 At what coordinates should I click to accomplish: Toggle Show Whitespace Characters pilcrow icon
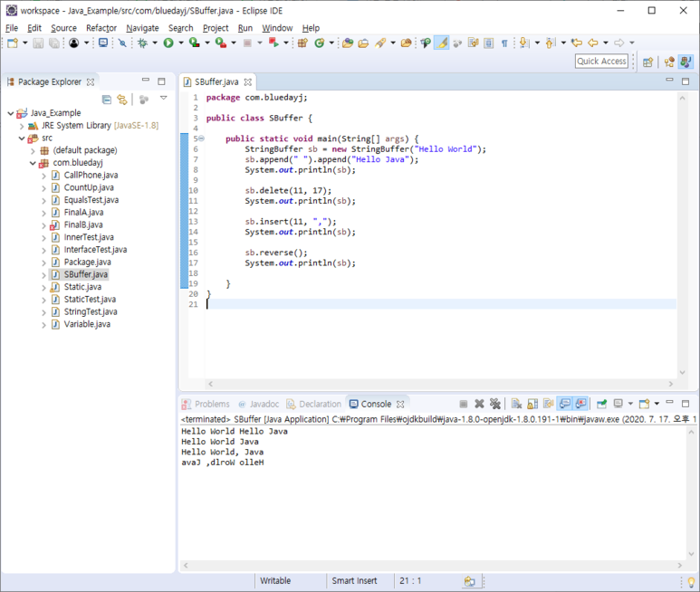tap(504, 43)
